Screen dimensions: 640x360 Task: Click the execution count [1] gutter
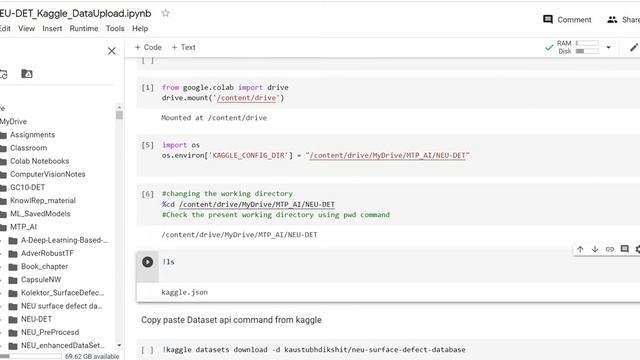point(147,87)
